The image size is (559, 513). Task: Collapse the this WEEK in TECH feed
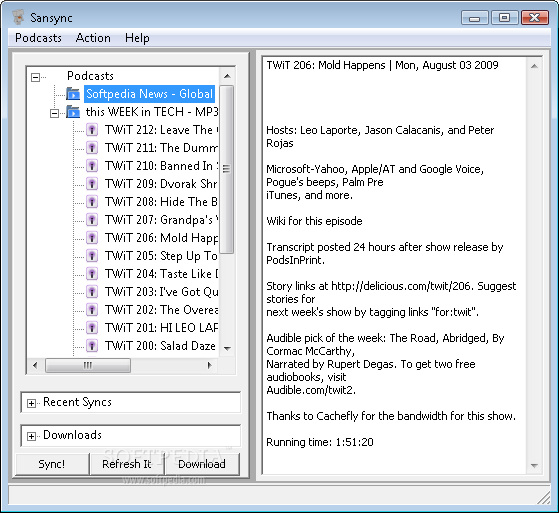54,113
